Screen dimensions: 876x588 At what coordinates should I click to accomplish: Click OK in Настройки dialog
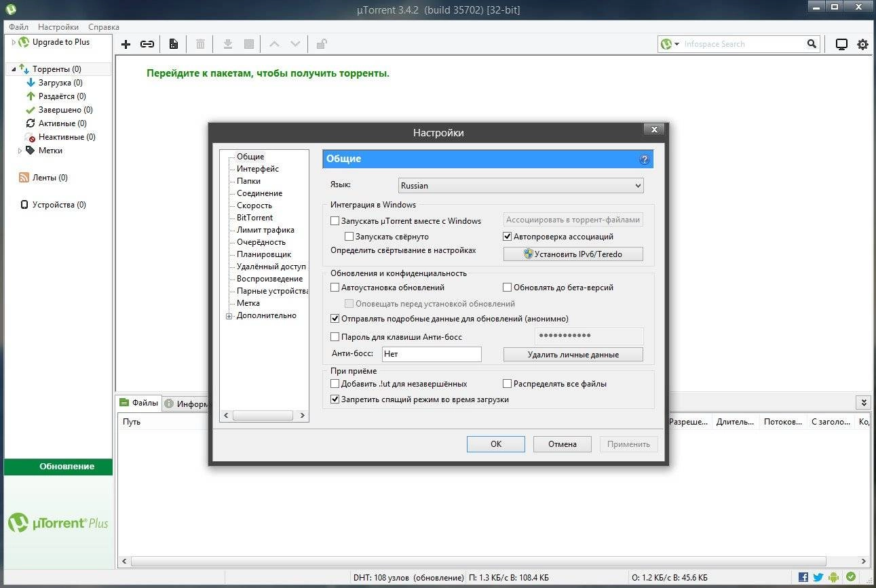coord(496,444)
